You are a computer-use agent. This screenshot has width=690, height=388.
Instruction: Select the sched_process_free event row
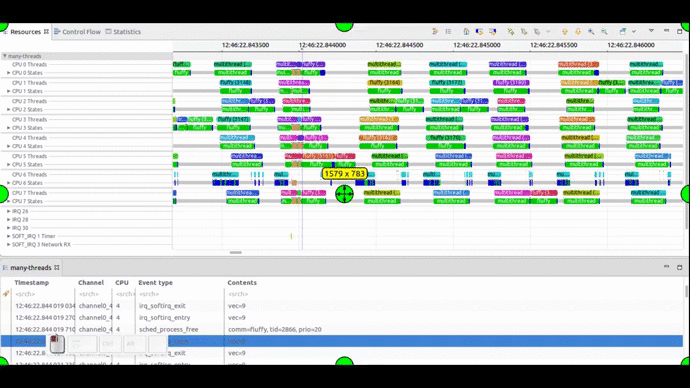point(341,329)
